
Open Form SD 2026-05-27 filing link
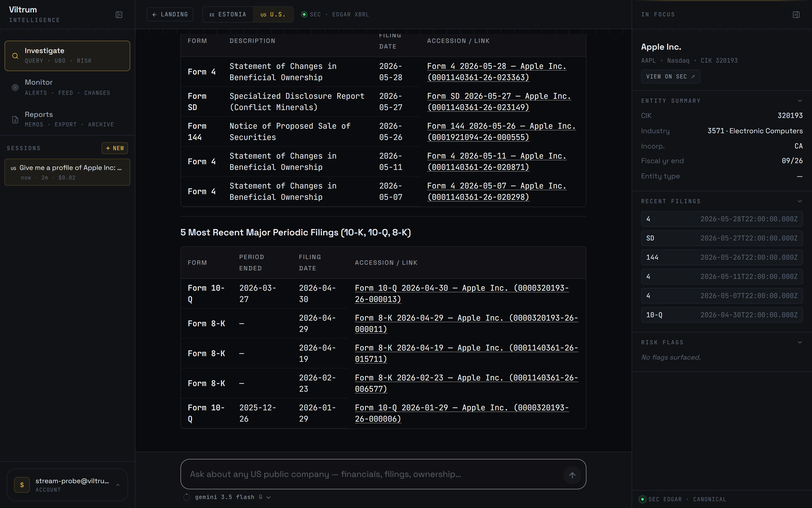(x=499, y=102)
